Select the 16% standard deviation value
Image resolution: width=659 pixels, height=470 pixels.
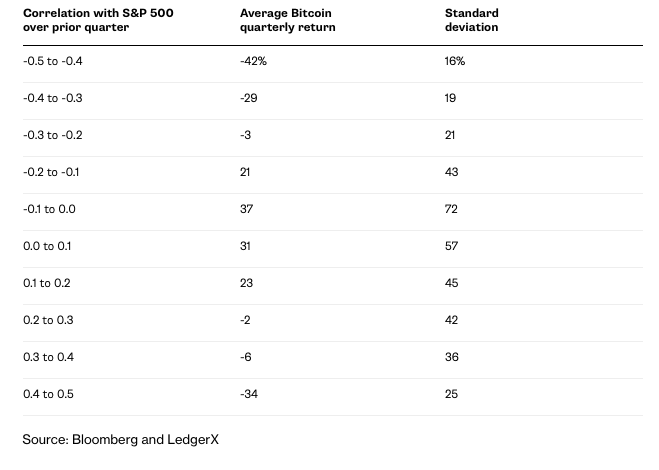[x=455, y=62]
